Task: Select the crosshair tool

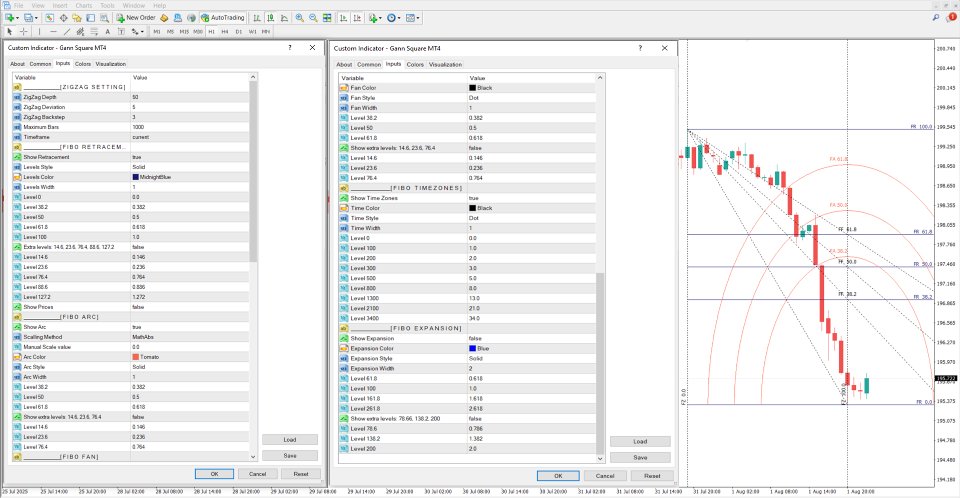Action: tap(24, 31)
